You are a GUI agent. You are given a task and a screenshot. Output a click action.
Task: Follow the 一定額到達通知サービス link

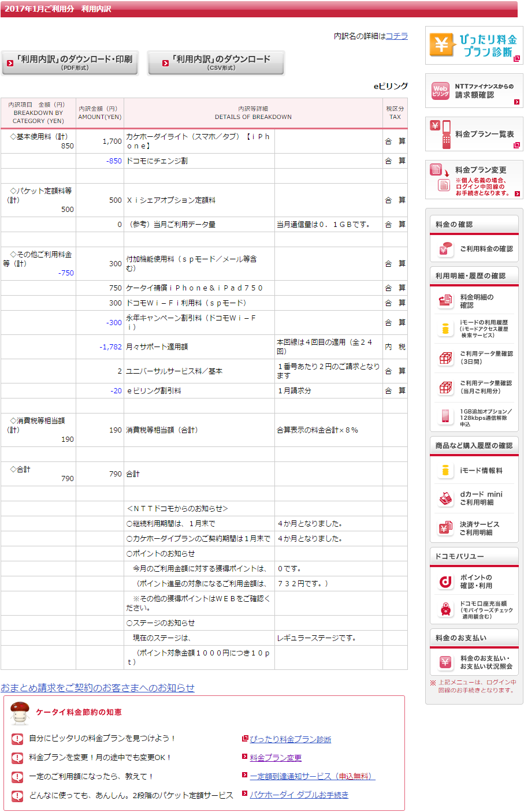point(312,776)
